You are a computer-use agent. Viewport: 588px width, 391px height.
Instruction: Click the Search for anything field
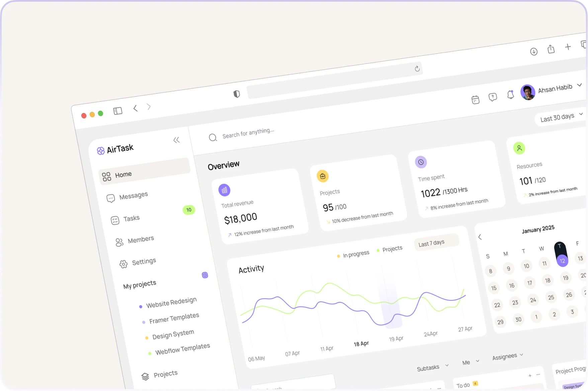(248, 132)
